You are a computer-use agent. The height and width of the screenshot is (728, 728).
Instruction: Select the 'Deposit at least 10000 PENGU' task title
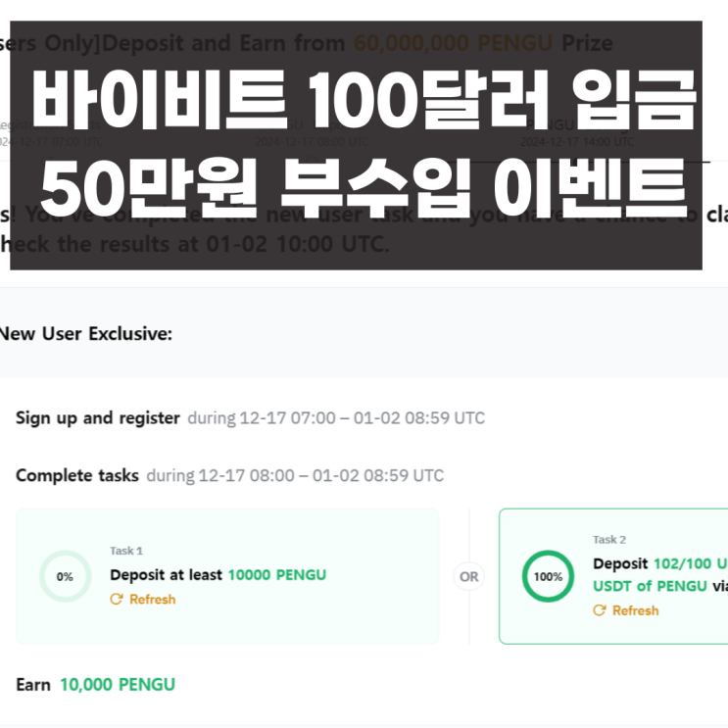218,575
